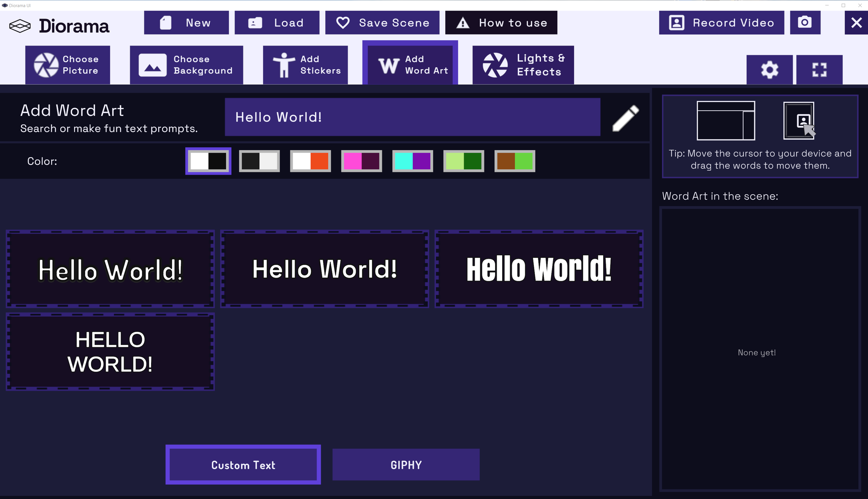The width and height of the screenshot is (868, 499).
Task: Take a screenshot with camera icon
Action: [805, 23]
